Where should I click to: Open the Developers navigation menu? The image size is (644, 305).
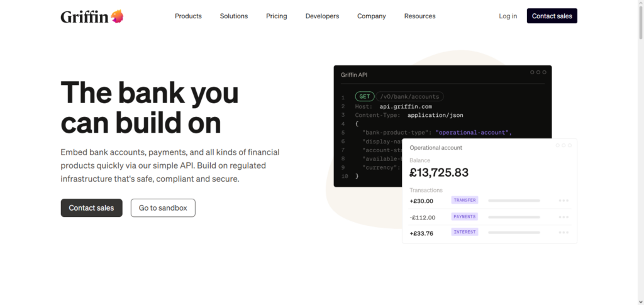pyautogui.click(x=322, y=16)
